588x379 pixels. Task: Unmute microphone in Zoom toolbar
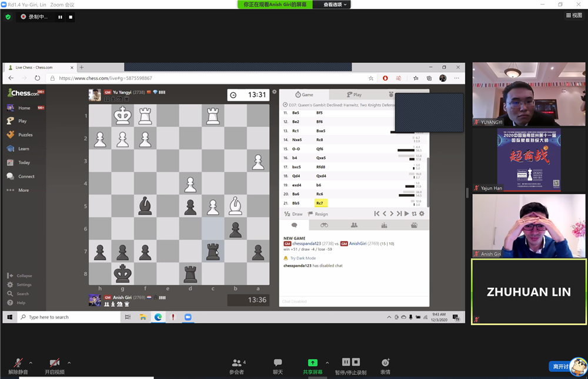coord(18,366)
